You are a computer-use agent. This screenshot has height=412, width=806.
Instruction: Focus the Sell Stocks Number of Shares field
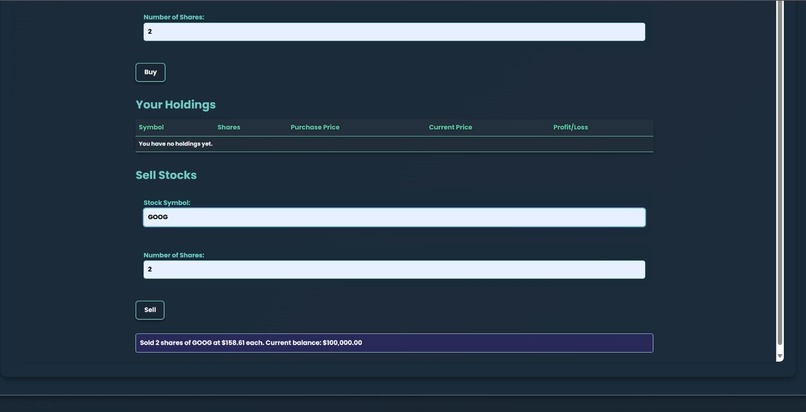click(x=394, y=270)
